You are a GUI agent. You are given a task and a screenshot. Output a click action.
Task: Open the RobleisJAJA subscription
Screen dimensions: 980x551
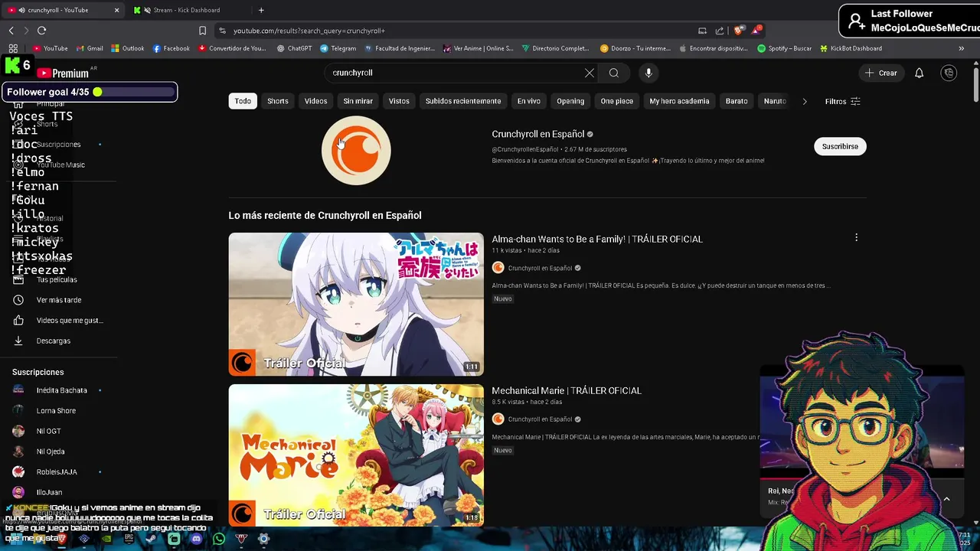[58, 471]
